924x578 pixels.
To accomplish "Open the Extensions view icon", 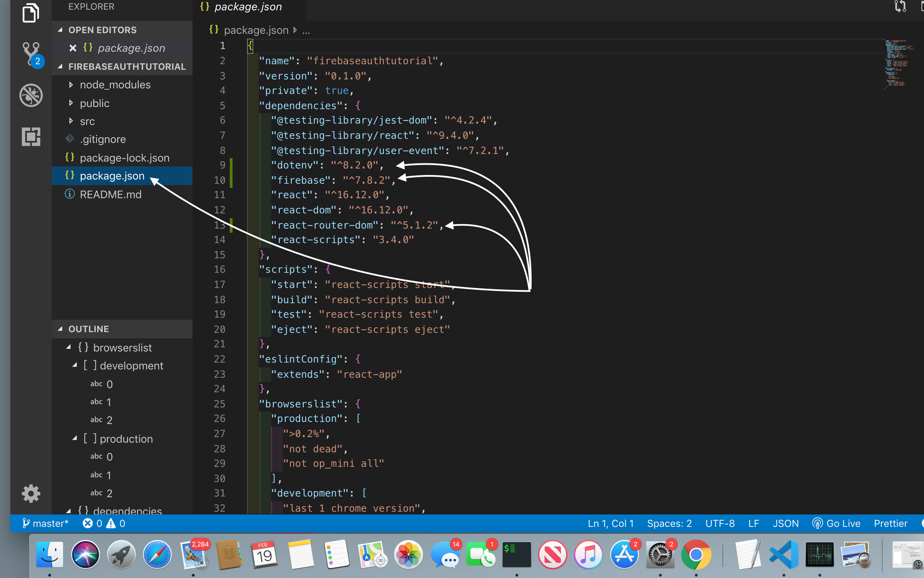I will tap(31, 136).
